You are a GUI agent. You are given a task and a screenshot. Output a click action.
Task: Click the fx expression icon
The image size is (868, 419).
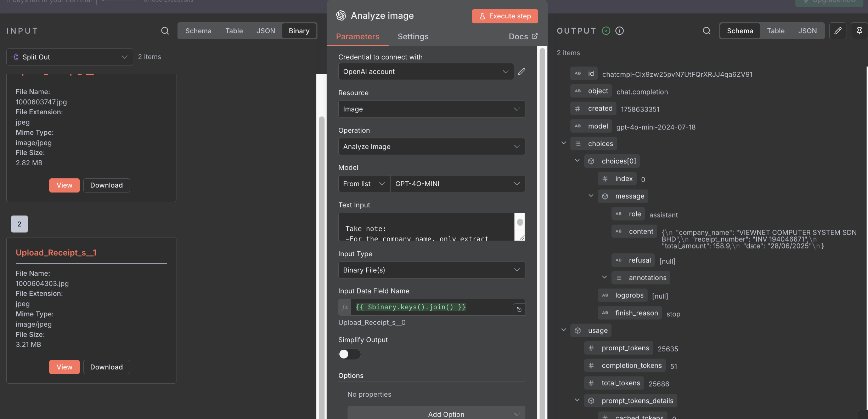(x=345, y=307)
